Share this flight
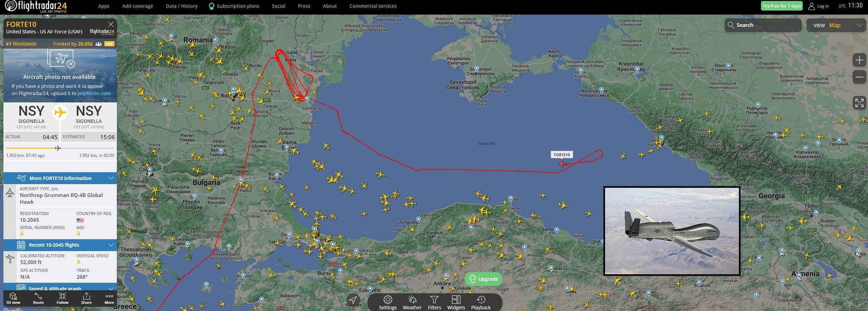 pyautogui.click(x=86, y=298)
